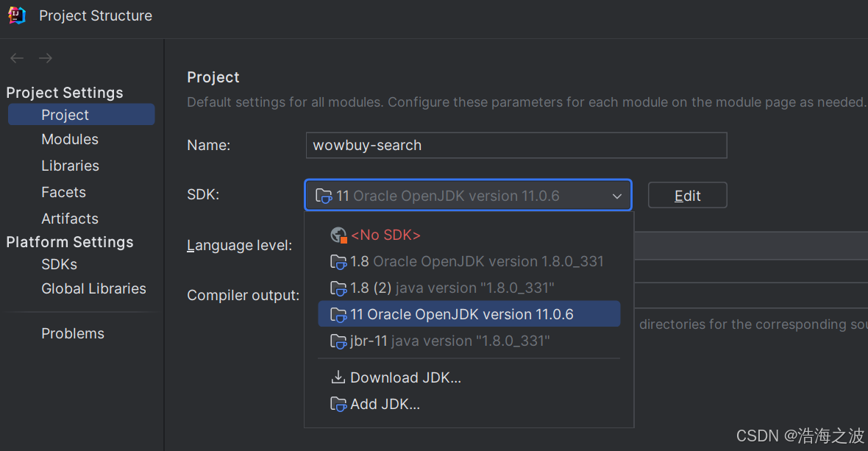Select Add JDK from the dropdown
The image size is (868, 451).
coord(385,403)
